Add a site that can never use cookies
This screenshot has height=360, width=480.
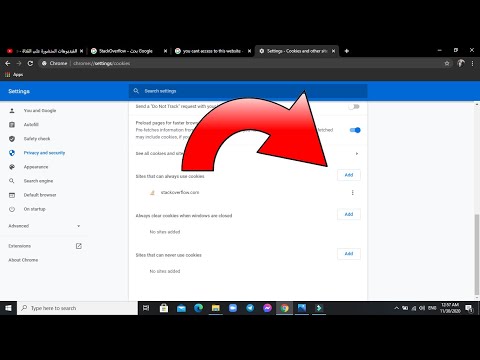point(349,254)
